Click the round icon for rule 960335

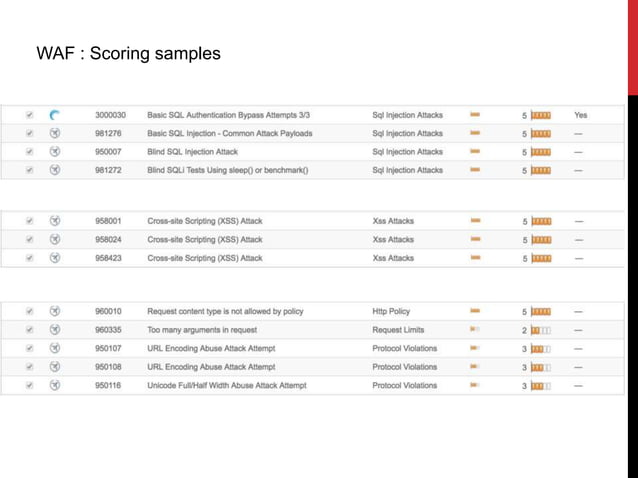coord(56,329)
